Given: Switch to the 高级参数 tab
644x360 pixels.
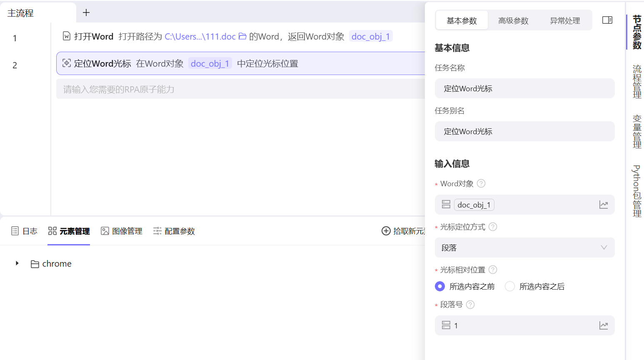Looking at the screenshot, I should click(513, 20).
